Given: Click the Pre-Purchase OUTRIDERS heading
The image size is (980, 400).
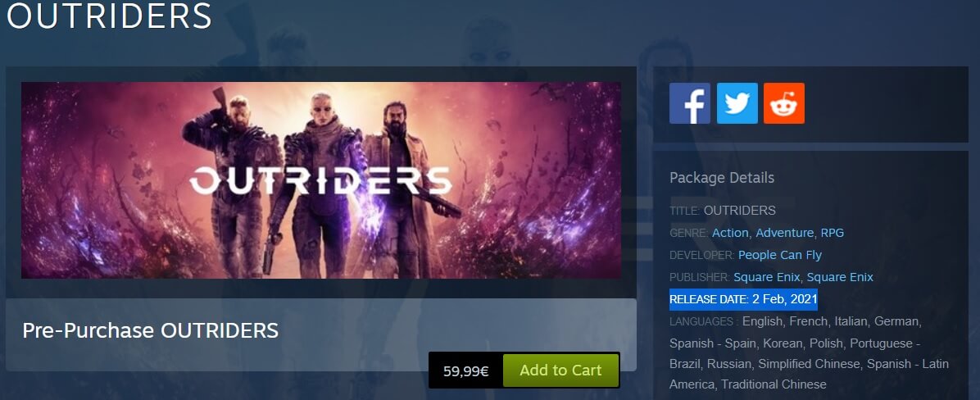Looking at the screenshot, I should (150, 330).
